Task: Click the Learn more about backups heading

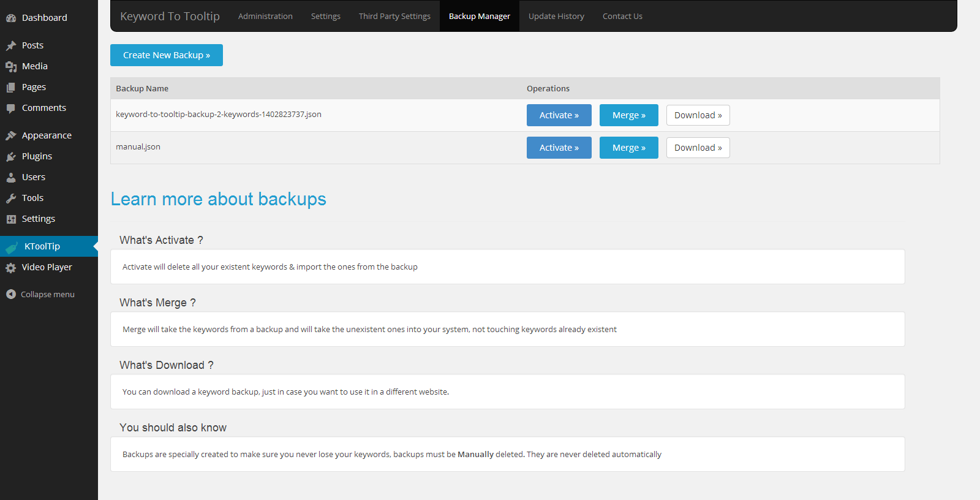Action: tap(219, 199)
